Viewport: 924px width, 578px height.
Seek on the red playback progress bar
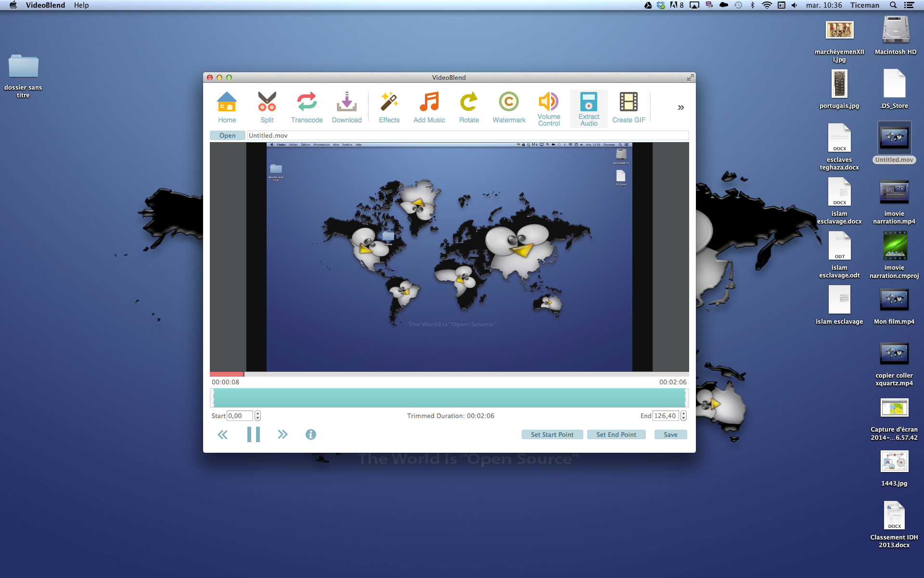pos(227,374)
